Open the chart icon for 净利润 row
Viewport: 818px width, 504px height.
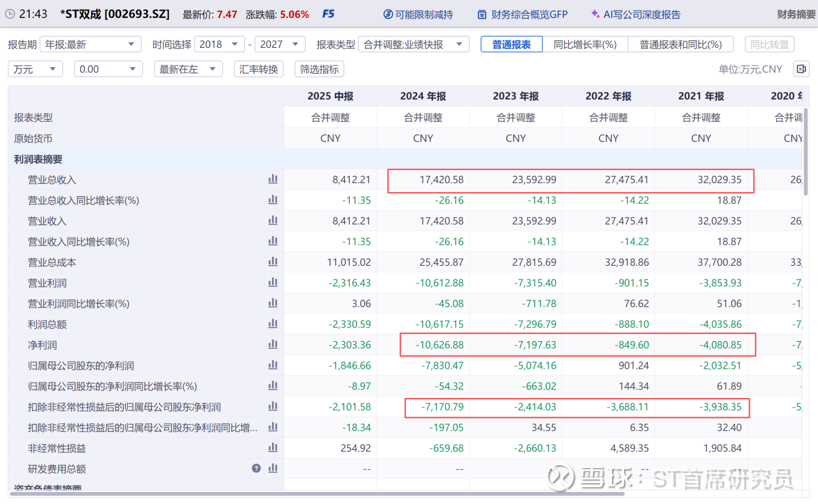273,344
